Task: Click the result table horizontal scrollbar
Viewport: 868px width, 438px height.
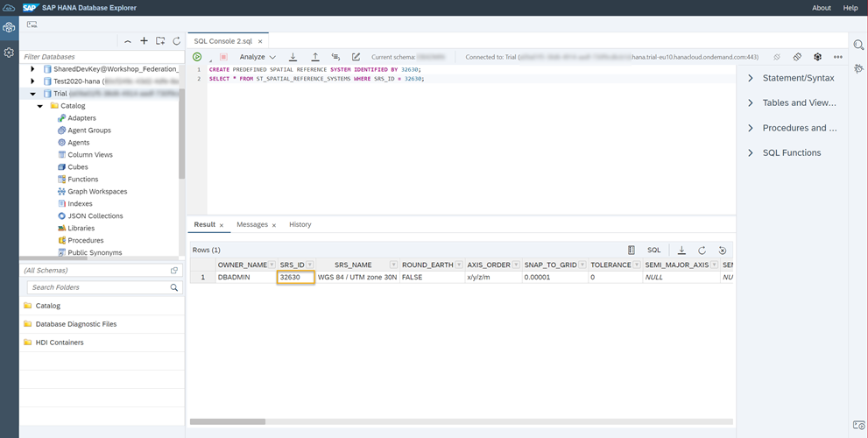Action: pos(228,421)
